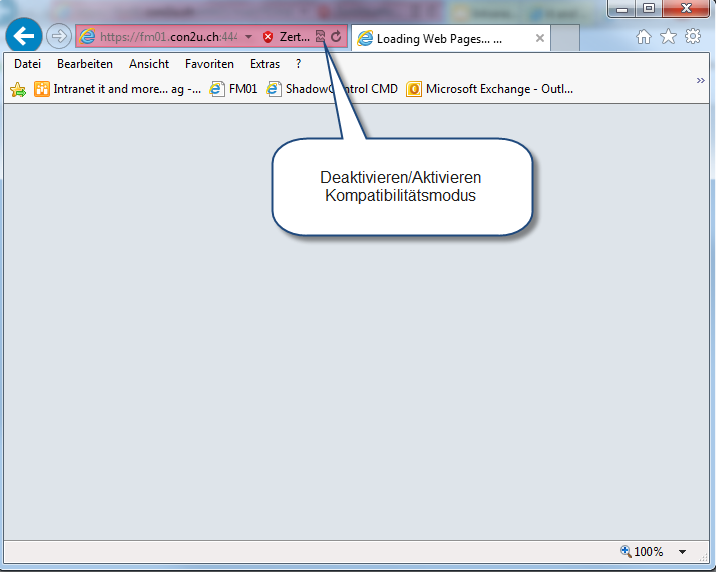716x572 pixels.
Task: Open the Tools gear icon
Action: (x=692, y=37)
